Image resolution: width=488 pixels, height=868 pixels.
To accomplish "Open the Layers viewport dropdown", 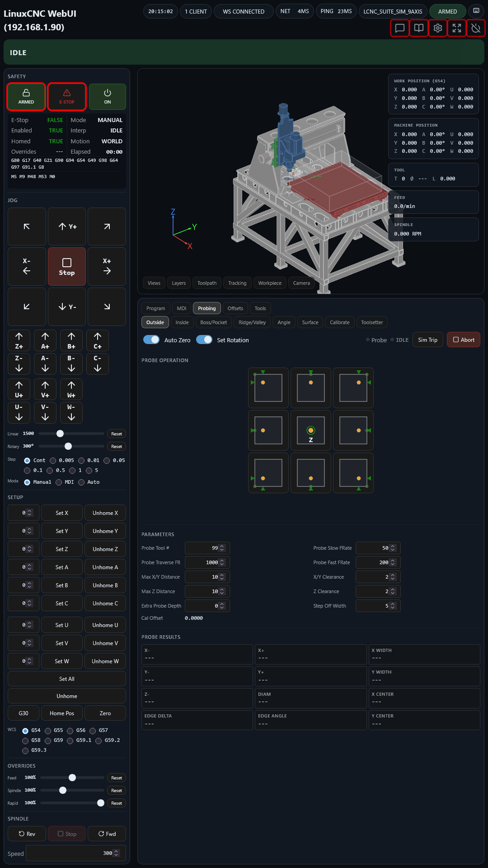I will click(x=178, y=283).
